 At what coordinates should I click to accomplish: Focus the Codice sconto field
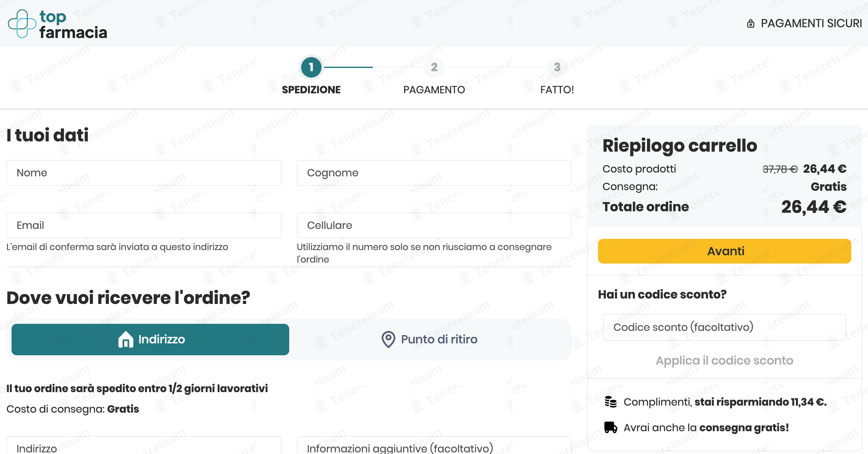[725, 327]
